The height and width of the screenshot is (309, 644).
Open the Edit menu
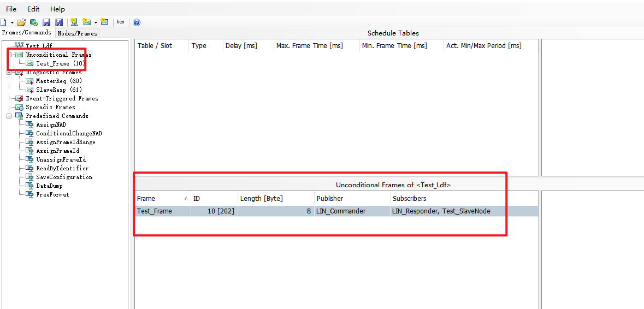[x=33, y=9]
